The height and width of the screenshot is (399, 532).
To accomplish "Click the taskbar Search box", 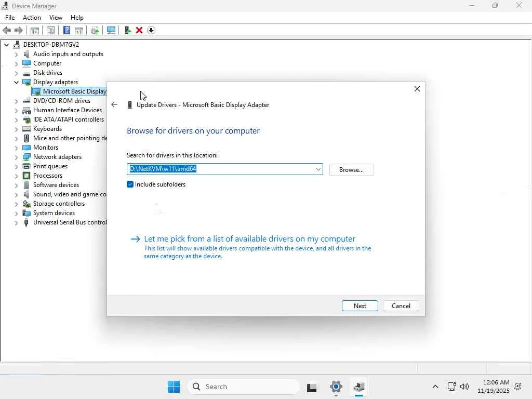I will click(x=244, y=387).
